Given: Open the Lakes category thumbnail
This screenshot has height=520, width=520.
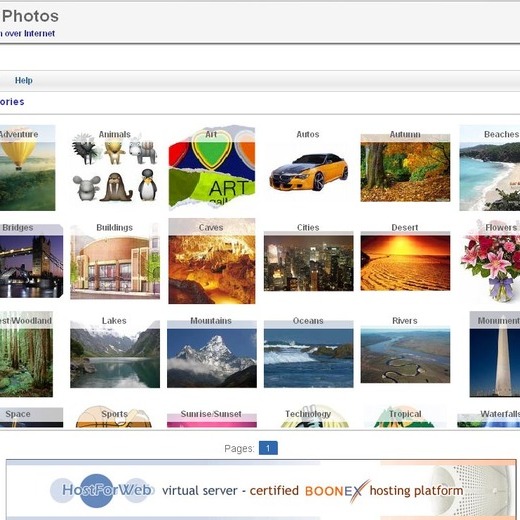Looking at the screenshot, I should [x=115, y=354].
